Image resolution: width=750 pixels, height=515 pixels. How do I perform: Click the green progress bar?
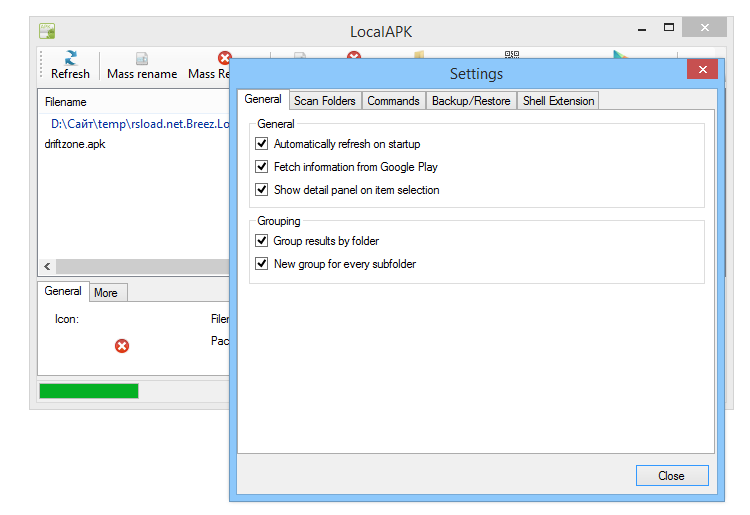pyautogui.click(x=89, y=391)
